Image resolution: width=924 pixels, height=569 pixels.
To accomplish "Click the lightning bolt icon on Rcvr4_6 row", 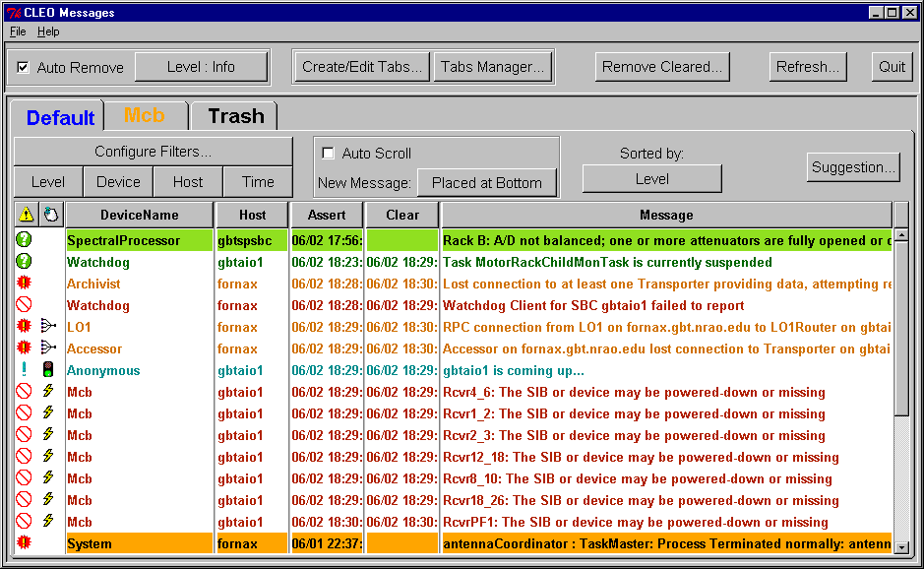I will (x=48, y=392).
